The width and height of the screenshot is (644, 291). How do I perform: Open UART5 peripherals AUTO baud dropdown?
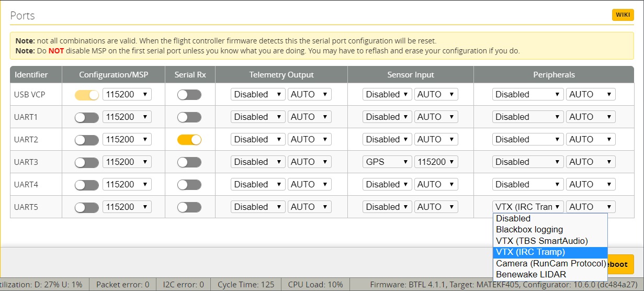[591, 207]
